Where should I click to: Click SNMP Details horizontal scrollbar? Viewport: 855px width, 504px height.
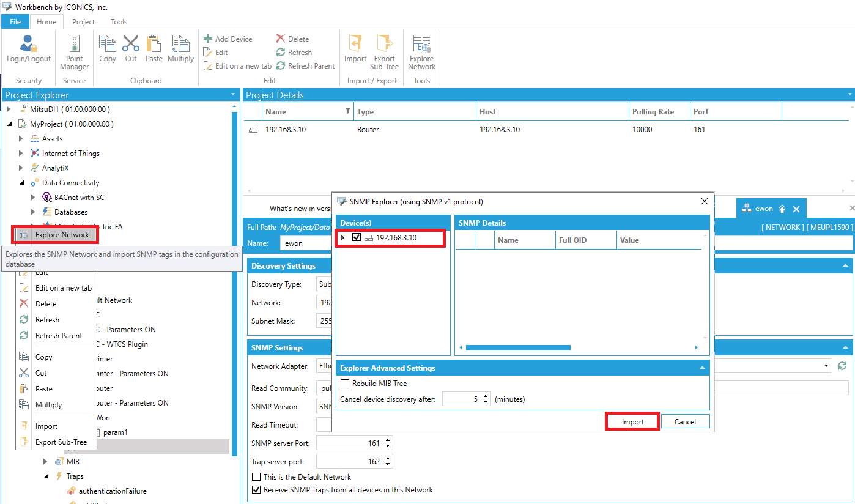[x=518, y=347]
